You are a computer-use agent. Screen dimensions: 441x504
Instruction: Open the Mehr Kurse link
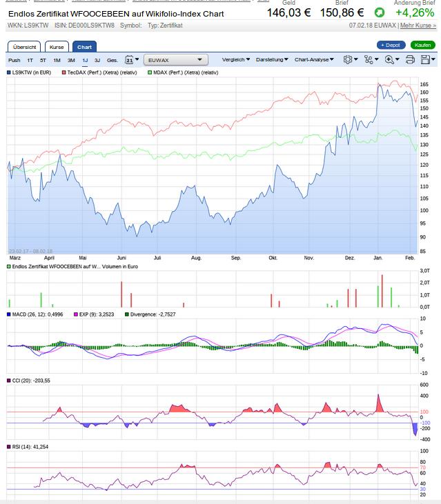(x=418, y=25)
